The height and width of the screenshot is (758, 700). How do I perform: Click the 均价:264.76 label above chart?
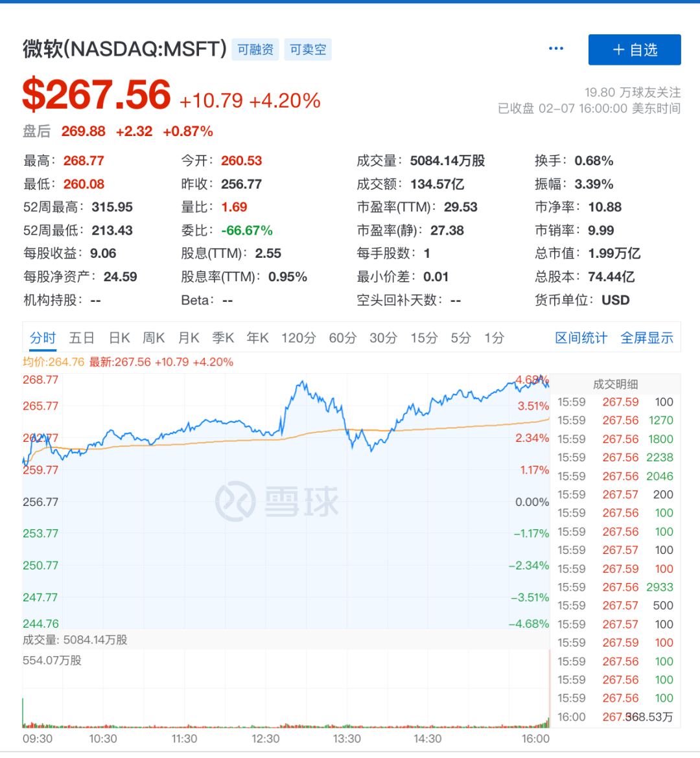53,362
